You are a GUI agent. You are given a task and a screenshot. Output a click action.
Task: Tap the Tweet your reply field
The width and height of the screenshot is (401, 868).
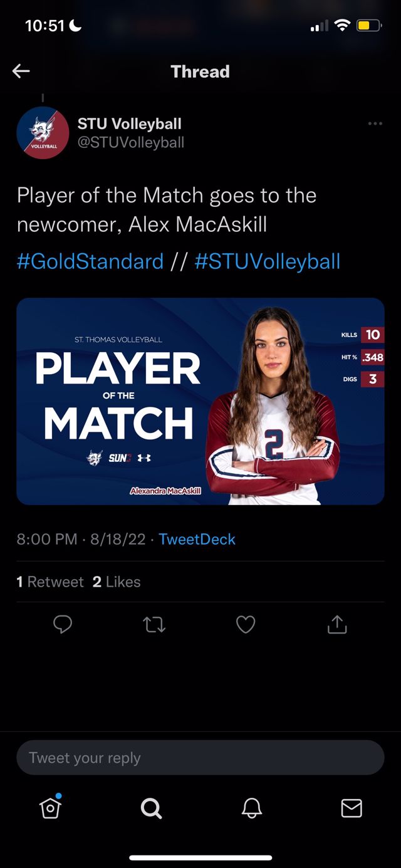tap(200, 758)
